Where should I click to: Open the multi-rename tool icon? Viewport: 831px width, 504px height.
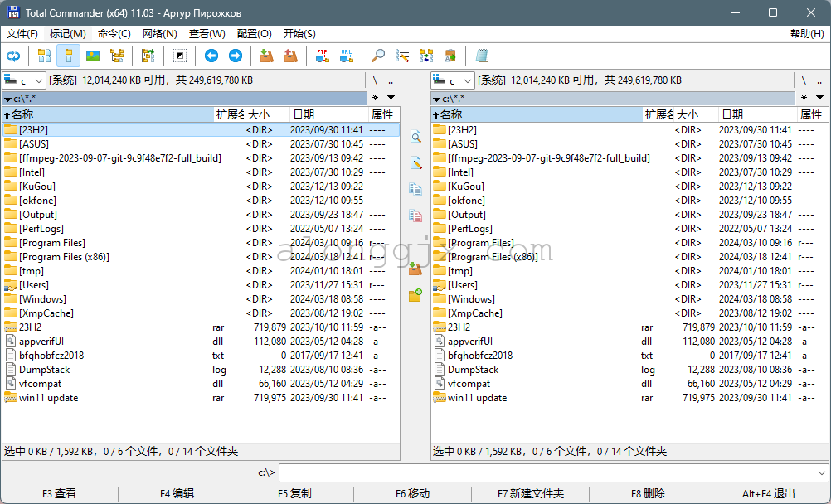click(402, 56)
